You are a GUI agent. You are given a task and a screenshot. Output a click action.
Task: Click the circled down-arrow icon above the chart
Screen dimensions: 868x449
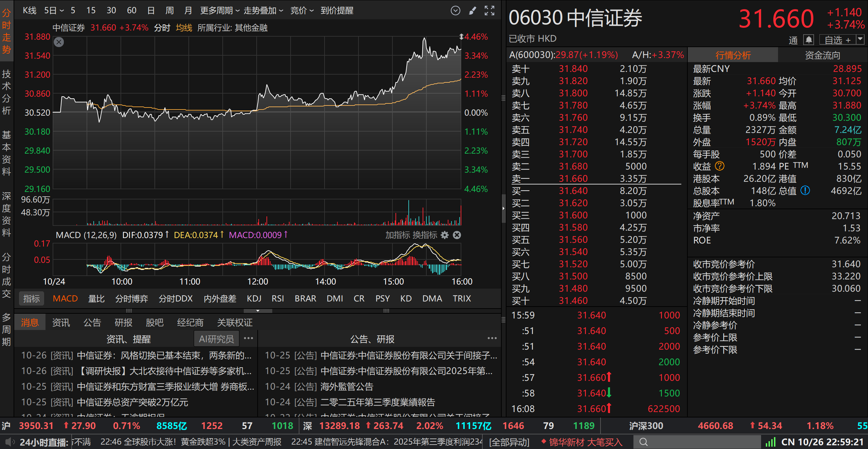455,11
